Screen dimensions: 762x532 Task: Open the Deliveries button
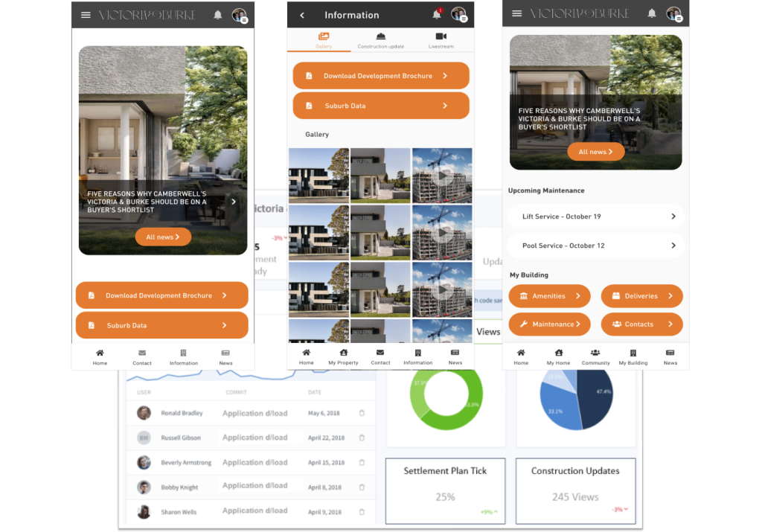coord(641,296)
